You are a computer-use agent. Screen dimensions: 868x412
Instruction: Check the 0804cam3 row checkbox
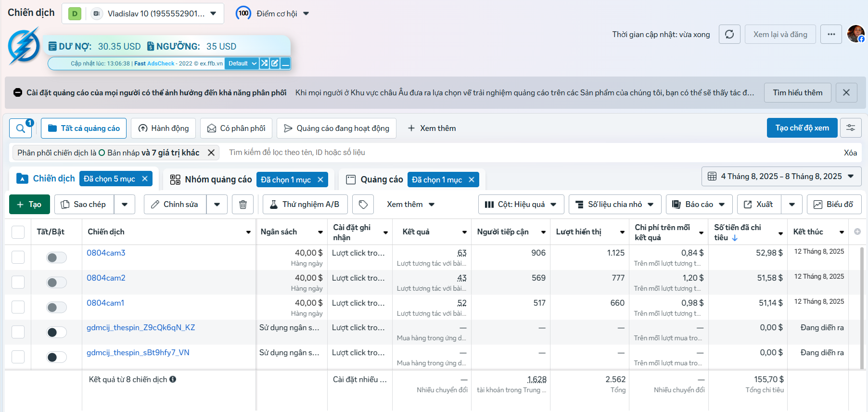18,257
